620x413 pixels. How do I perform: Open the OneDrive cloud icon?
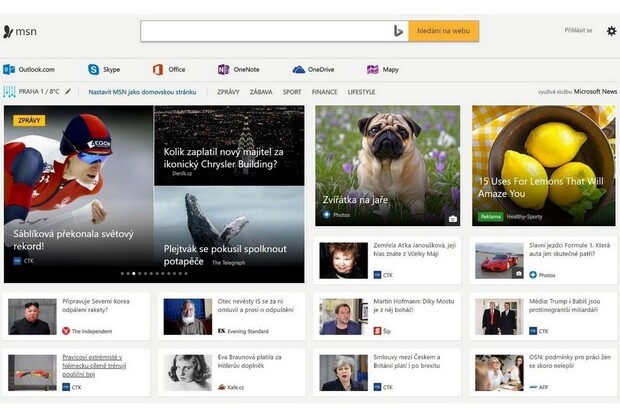[299, 70]
